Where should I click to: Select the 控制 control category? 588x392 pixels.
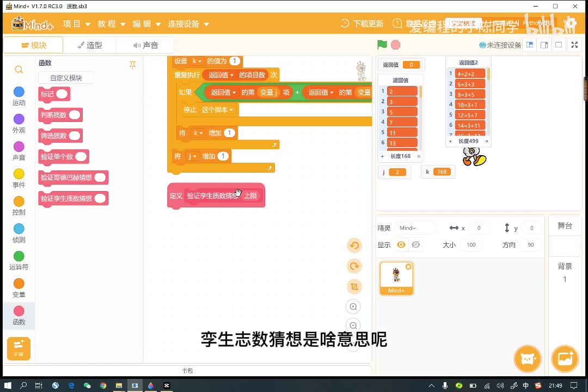tap(19, 206)
